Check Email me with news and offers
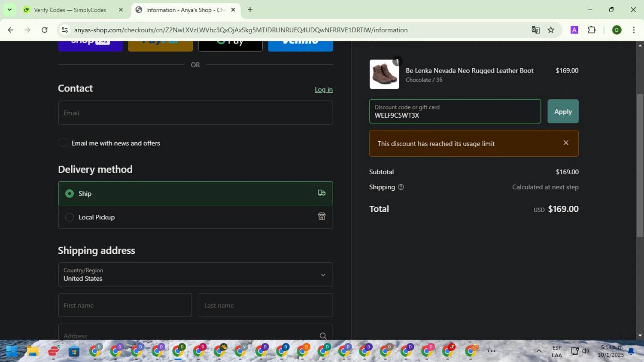 point(63,143)
